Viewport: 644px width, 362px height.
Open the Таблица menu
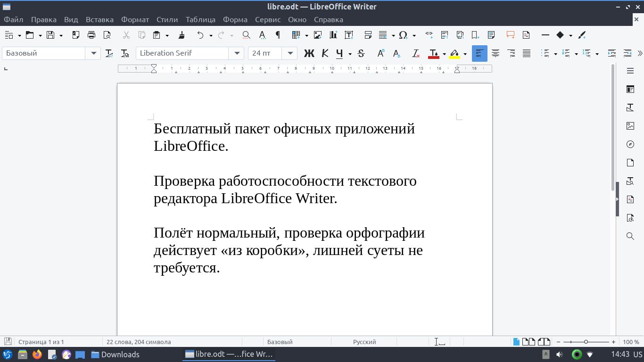tap(200, 19)
